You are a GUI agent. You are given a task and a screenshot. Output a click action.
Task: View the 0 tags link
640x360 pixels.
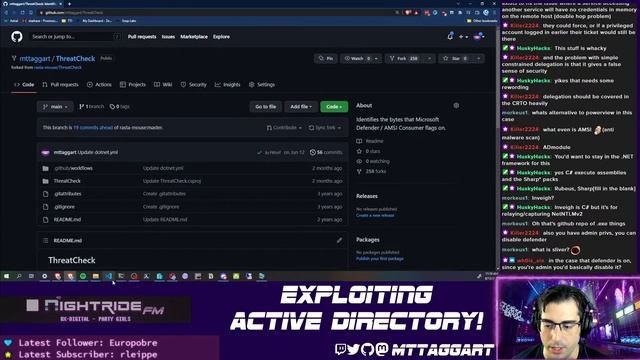tap(120, 107)
